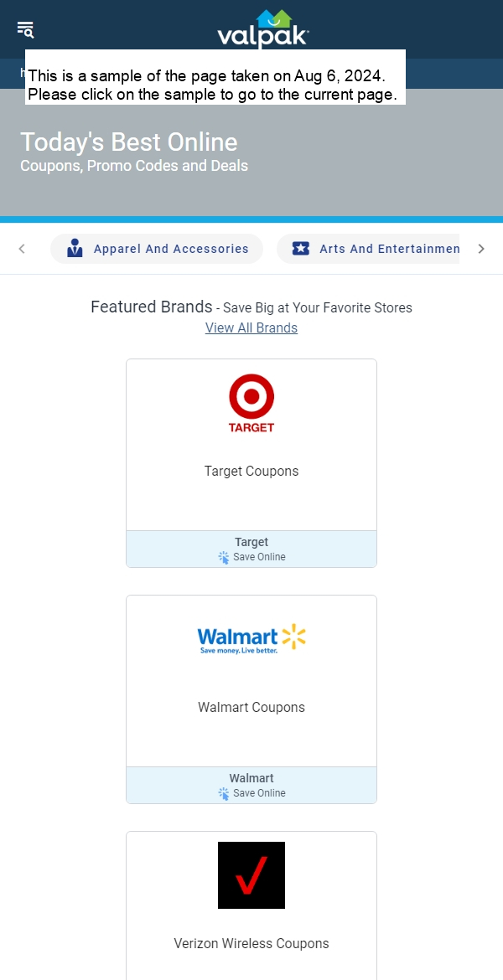
Task: Click the Target bullseye logo
Action: [251, 403]
